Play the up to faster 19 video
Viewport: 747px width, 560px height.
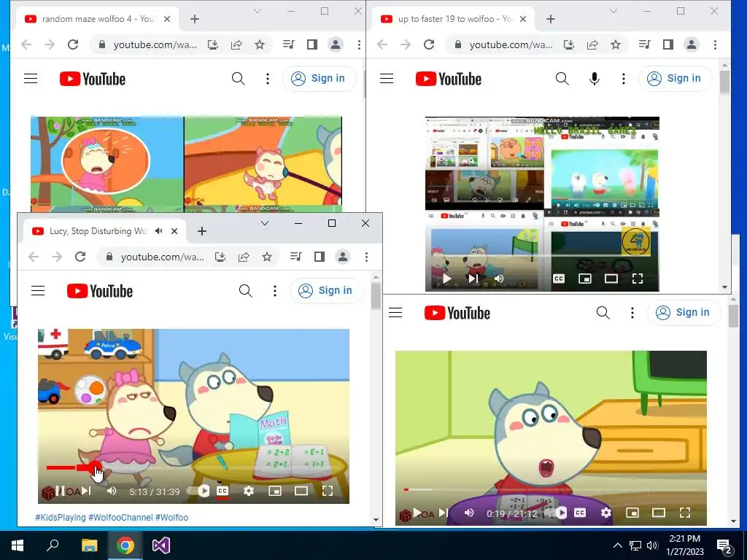pyautogui.click(x=447, y=279)
